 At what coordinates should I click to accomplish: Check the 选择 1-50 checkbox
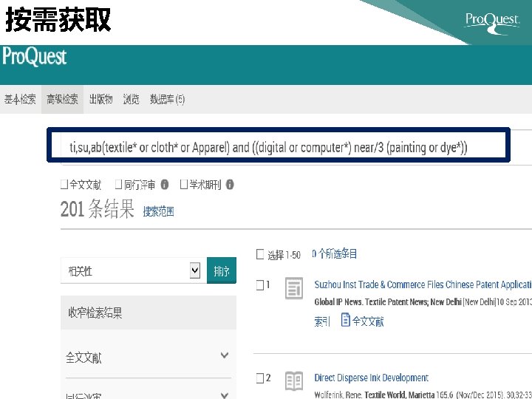click(260, 254)
